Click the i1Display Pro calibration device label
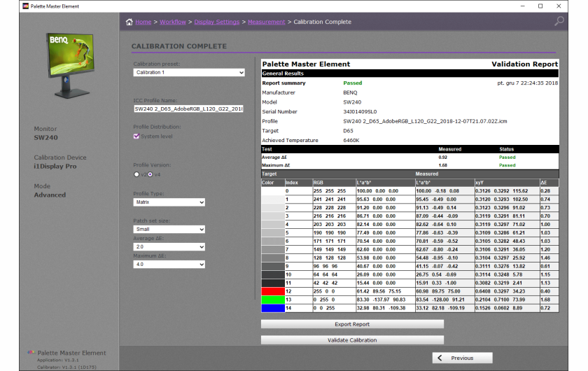 tap(55, 166)
